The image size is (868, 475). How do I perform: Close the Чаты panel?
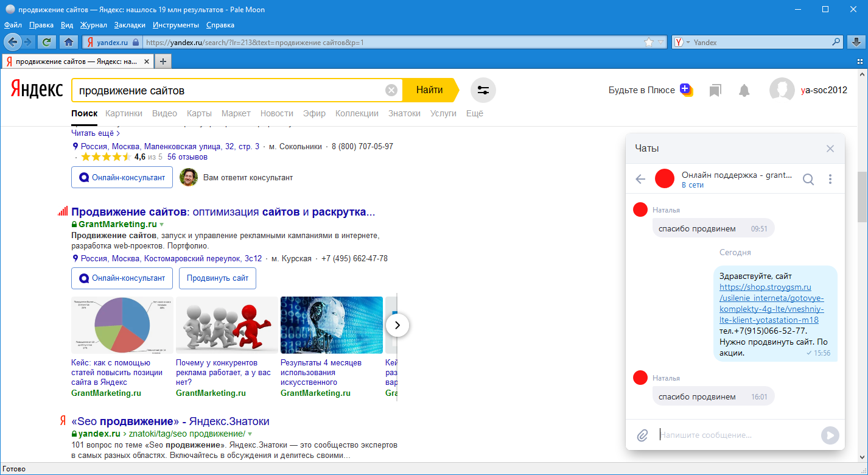tap(830, 149)
